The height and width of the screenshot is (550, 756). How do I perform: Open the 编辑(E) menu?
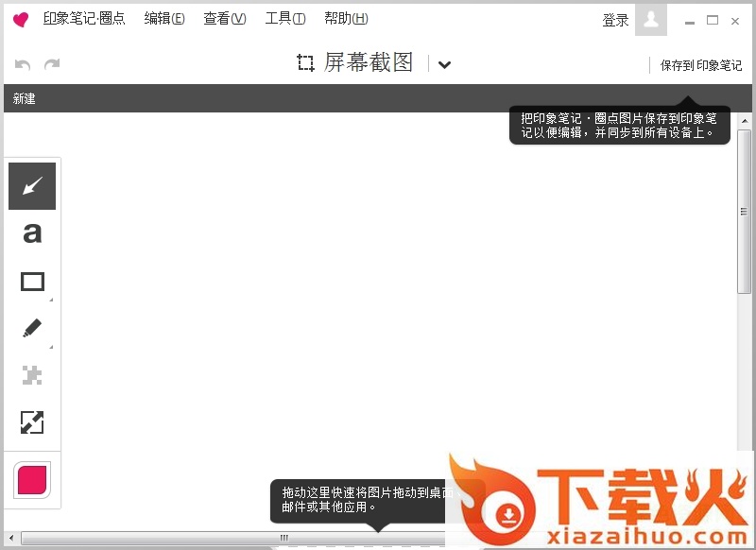(x=164, y=18)
